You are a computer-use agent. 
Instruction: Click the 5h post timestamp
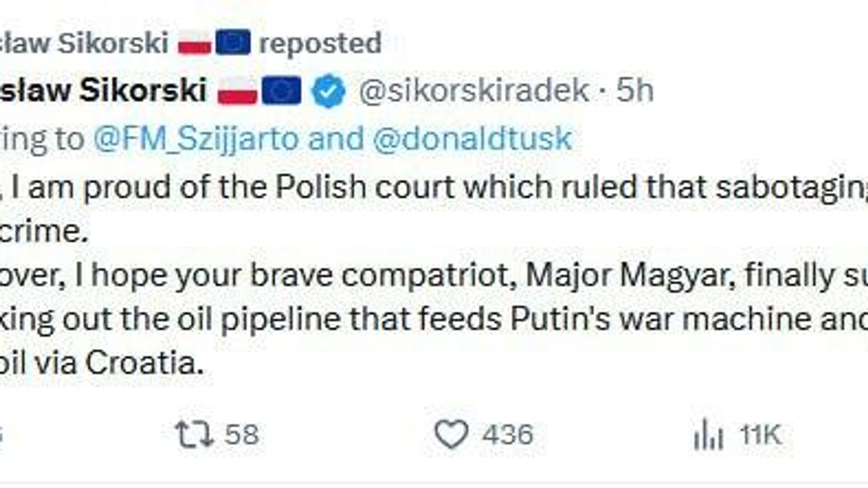[x=635, y=90]
